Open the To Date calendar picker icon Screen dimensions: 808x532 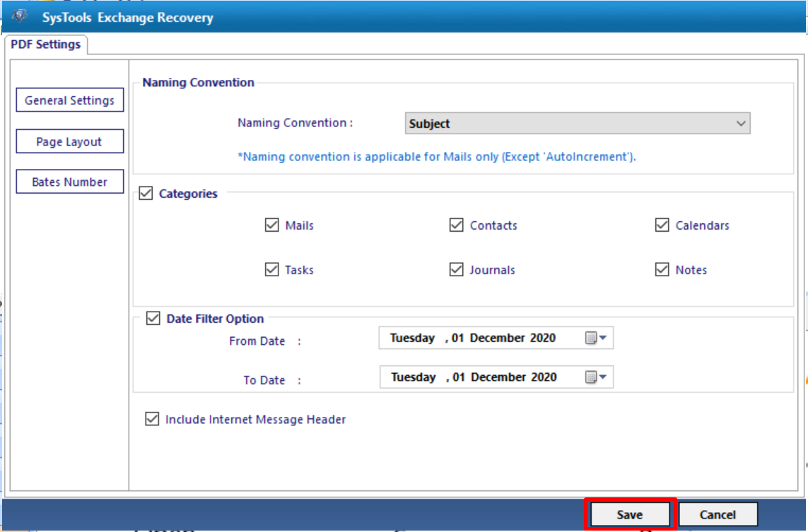click(595, 377)
